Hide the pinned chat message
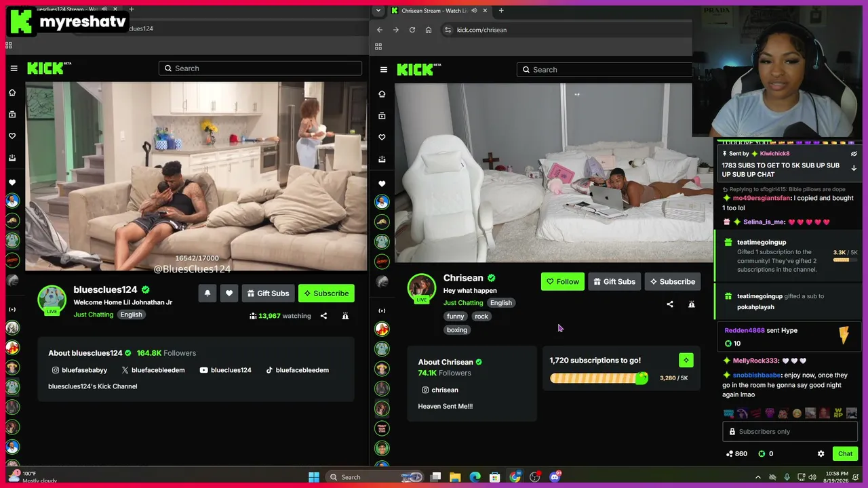868x488 pixels. point(854,154)
